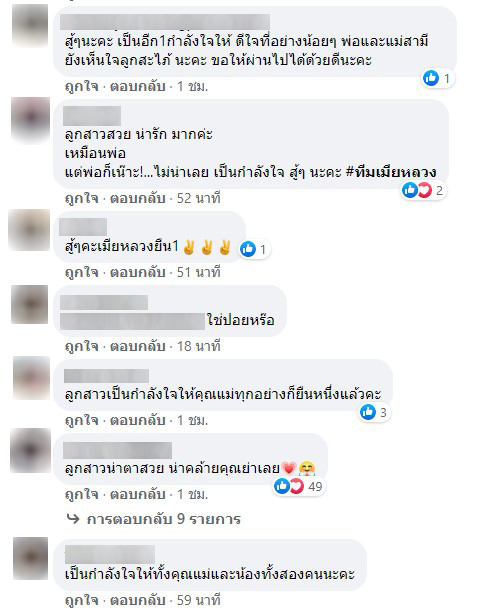The image size is (497, 610).
Task: Reply to the comment posted 51 นาที ago
Action: (138, 272)
